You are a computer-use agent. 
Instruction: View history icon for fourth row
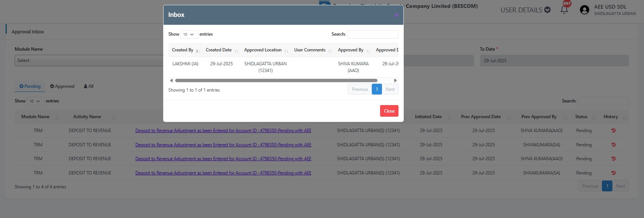pos(614,173)
